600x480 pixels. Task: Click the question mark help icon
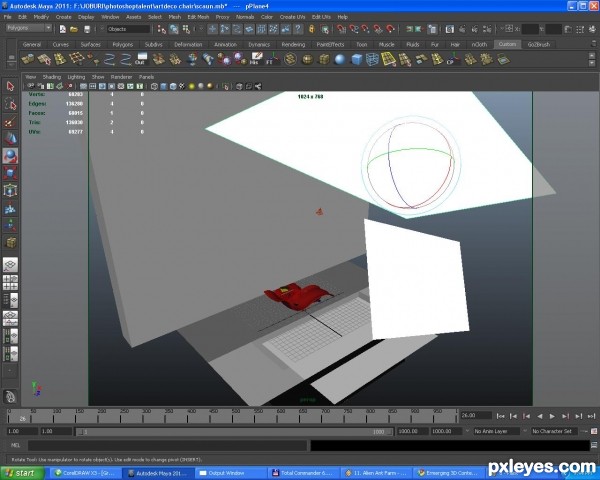(x=298, y=29)
